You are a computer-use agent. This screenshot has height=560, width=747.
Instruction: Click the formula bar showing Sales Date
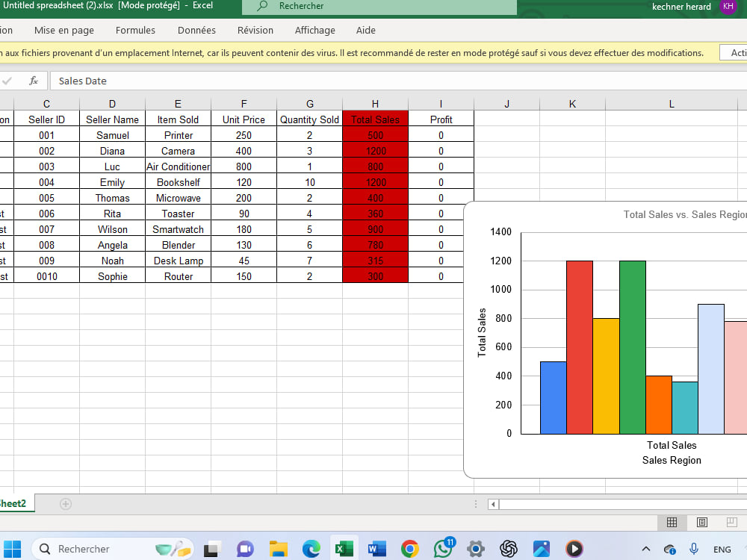398,81
